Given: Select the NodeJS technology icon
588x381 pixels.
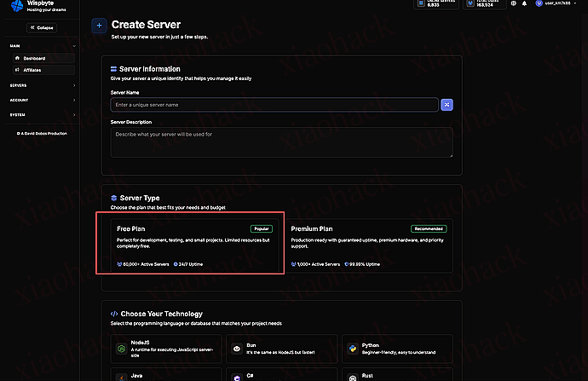Looking at the screenshot, I should (x=123, y=349).
